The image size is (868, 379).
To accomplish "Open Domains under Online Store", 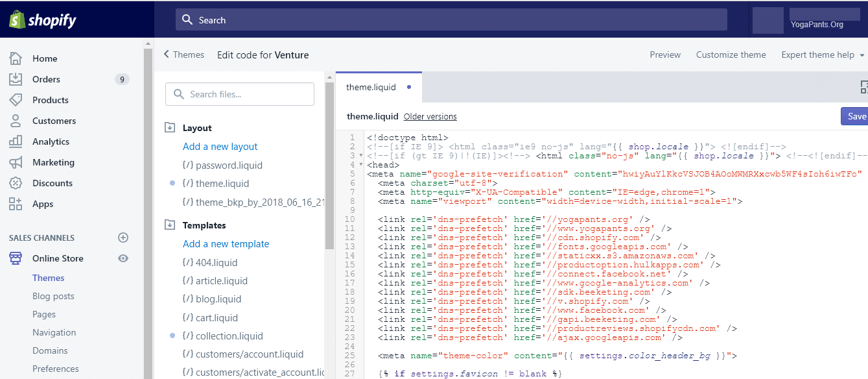I will tap(50, 350).
